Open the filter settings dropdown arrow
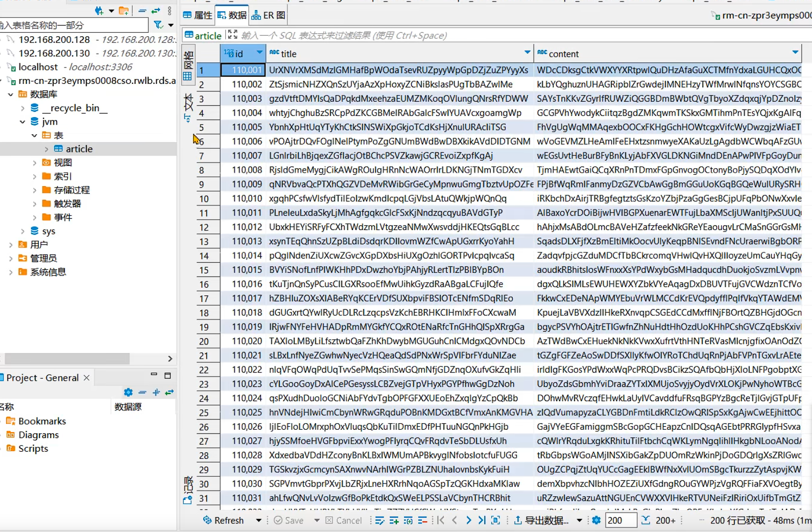812x532 pixels. [171, 25]
